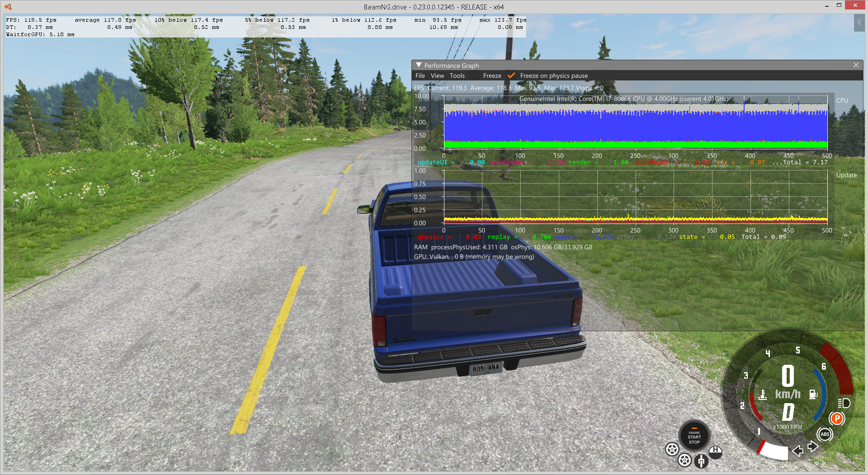Click the 'min 93.5 fps' overlay text
The width and height of the screenshot is (868, 475).
438,20
